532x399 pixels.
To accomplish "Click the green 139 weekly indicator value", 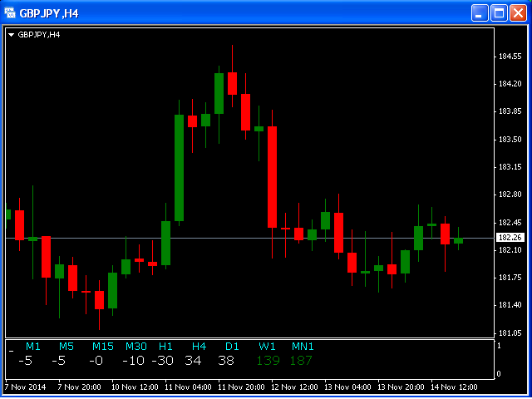I will pos(268,361).
